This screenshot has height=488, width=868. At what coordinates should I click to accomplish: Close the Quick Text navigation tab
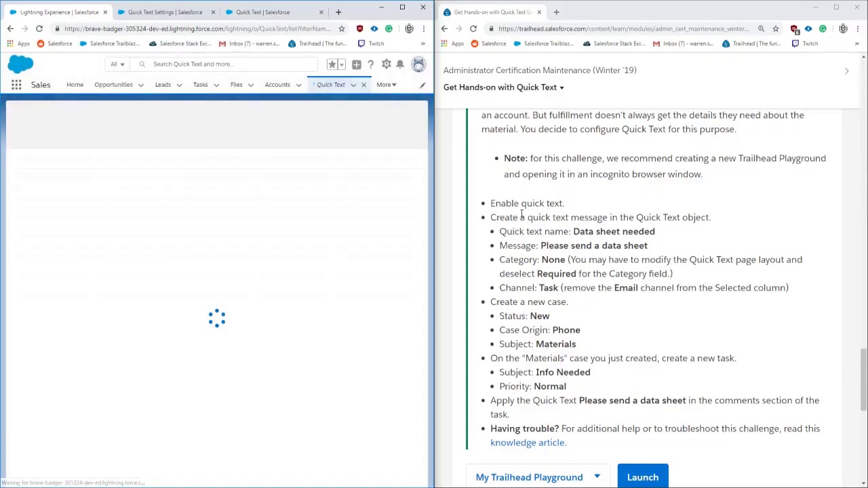[363, 85]
